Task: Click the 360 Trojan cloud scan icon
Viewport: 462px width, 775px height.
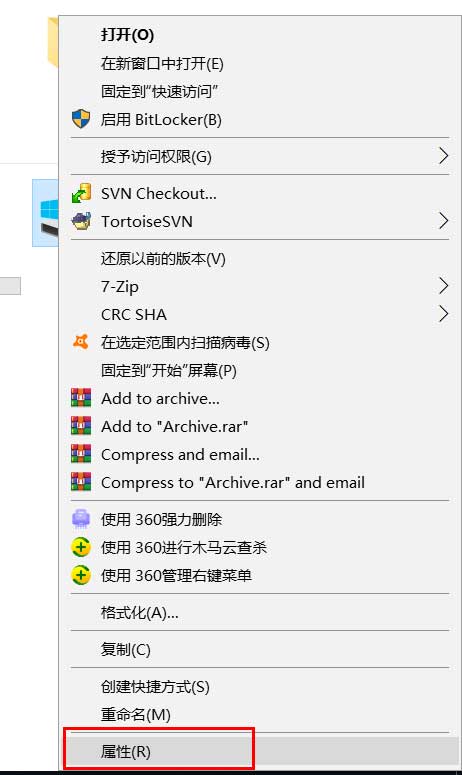Action: (x=81, y=547)
